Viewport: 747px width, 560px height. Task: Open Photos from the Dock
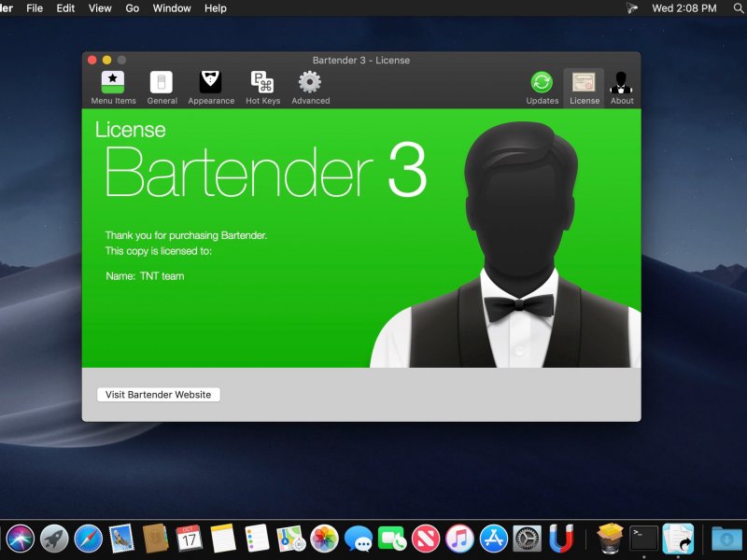coord(324,539)
